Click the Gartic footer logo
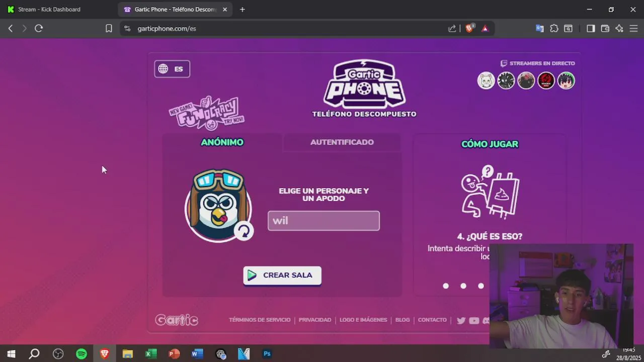This screenshot has height=362, width=644. click(177, 320)
